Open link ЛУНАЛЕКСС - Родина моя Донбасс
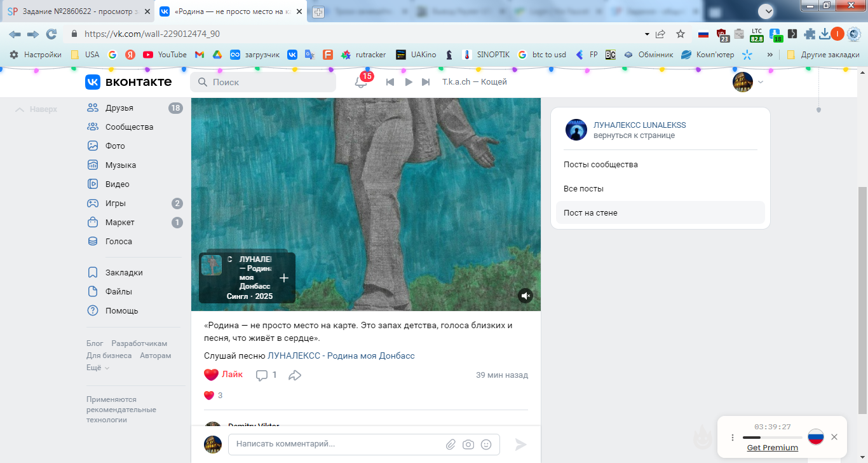 point(341,356)
